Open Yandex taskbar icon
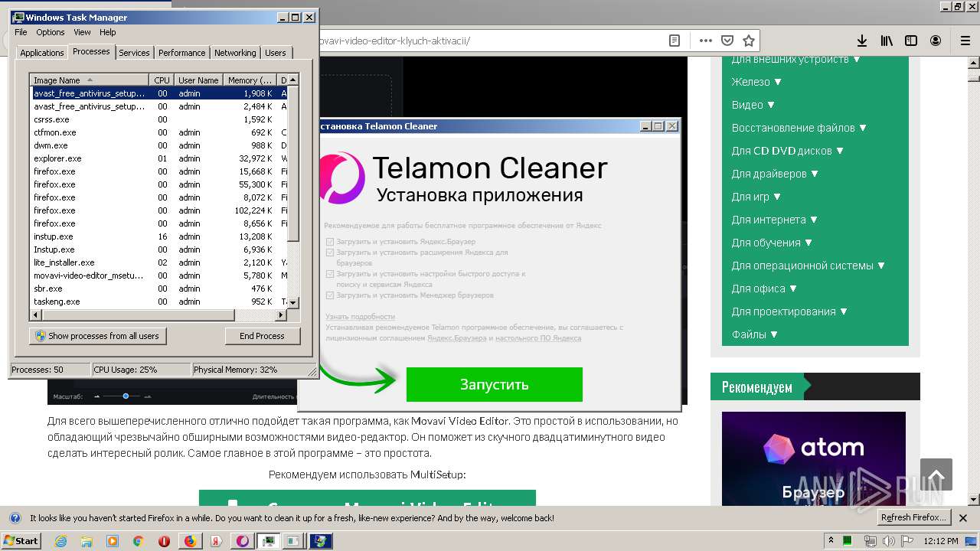This screenshot has width=980, height=551. (217, 541)
